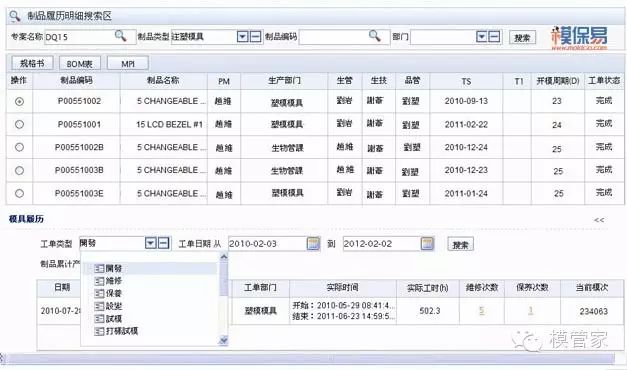Open the 工单类型 dropdown arrow
Screen dimensions: 627x370
coord(150,243)
